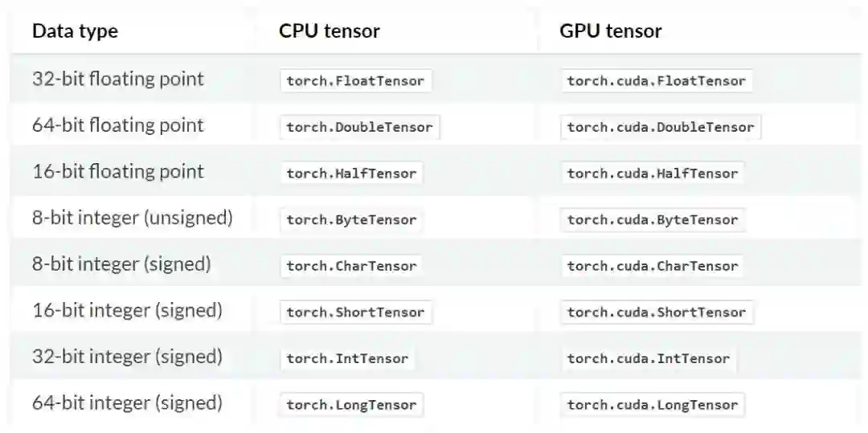Click the Data type column header
Viewport: 868px width, 433px height.
pyautogui.click(x=75, y=31)
